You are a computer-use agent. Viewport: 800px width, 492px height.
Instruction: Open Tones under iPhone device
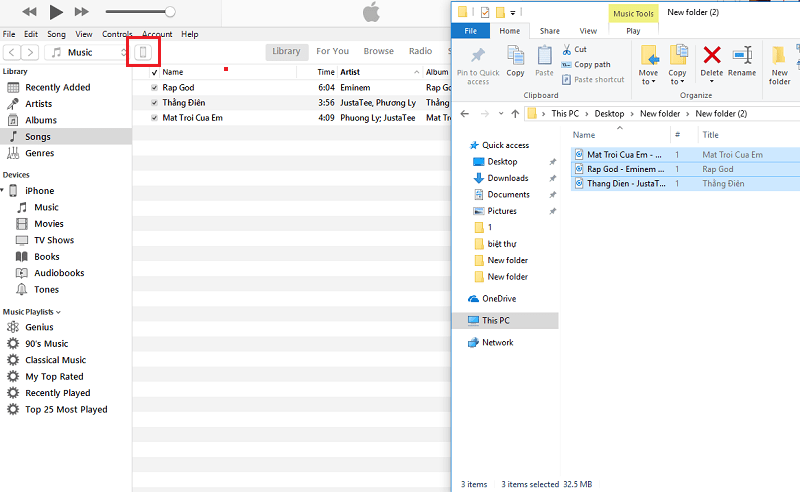[46, 289]
